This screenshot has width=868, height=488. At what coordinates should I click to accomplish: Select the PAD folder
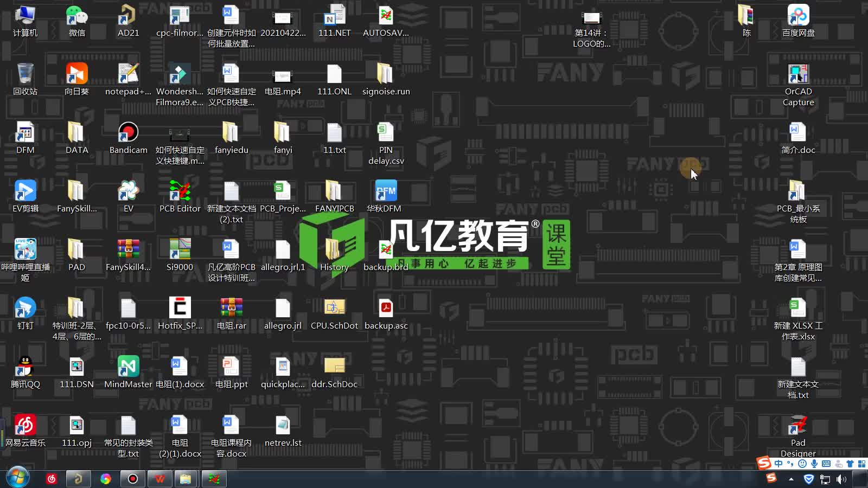click(76, 255)
